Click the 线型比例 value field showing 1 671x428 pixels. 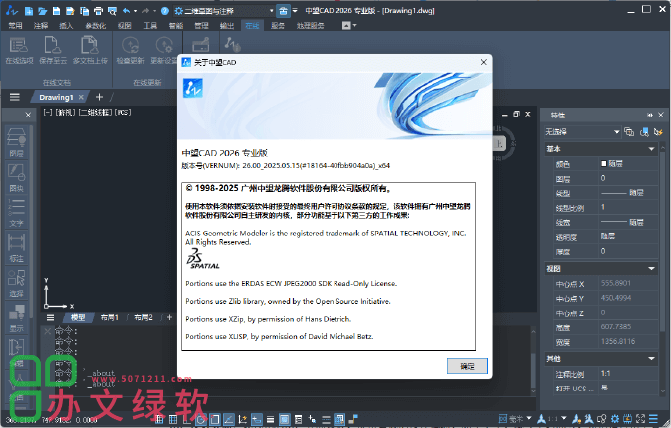pyautogui.click(x=628, y=208)
